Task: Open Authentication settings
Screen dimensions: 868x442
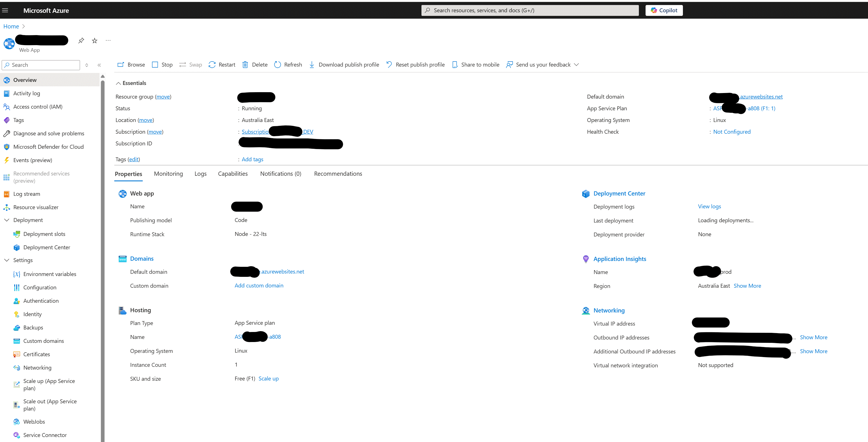Action: [41, 301]
